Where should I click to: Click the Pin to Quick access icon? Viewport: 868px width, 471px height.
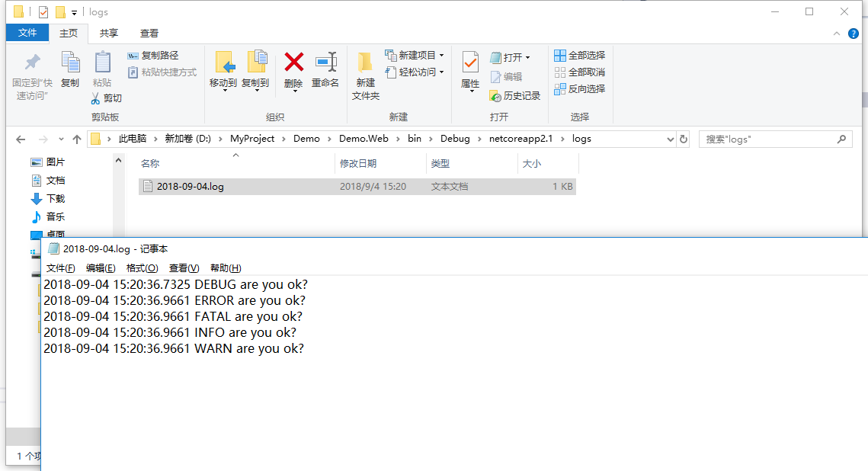(x=33, y=62)
